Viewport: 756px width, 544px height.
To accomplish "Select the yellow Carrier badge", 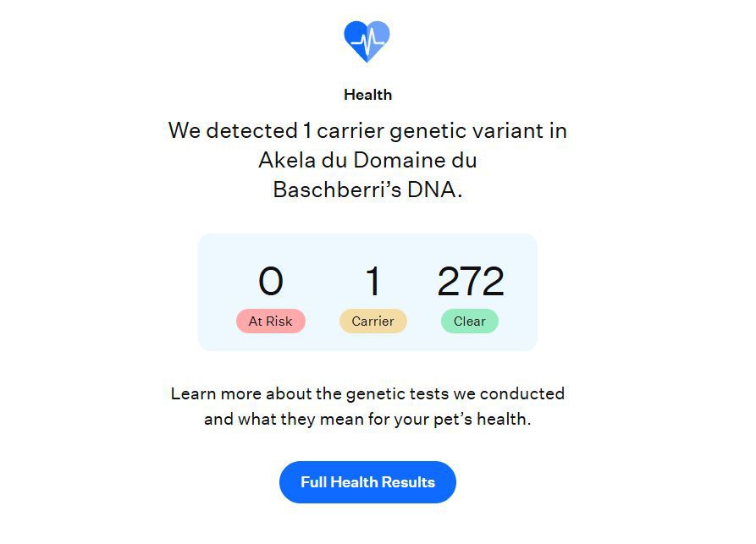I will pyautogui.click(x=373, y=321).
